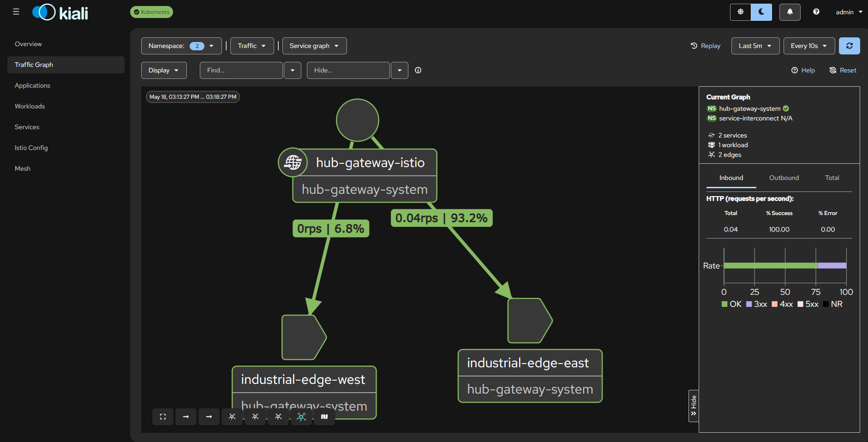The height and width of the screenshot is (442, 868).
Task: Click the blue refresh button
Action: click(x=850, y=46)
